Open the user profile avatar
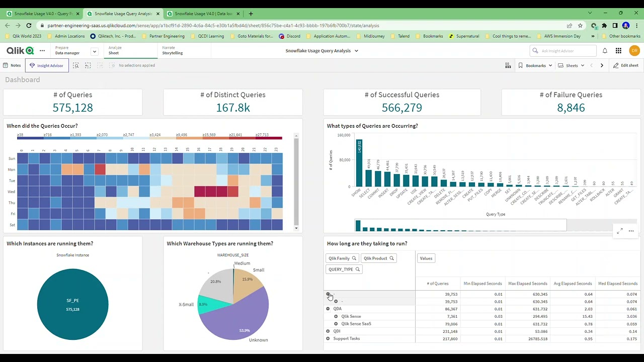This screenshot has height=362, width=644. 634,51
